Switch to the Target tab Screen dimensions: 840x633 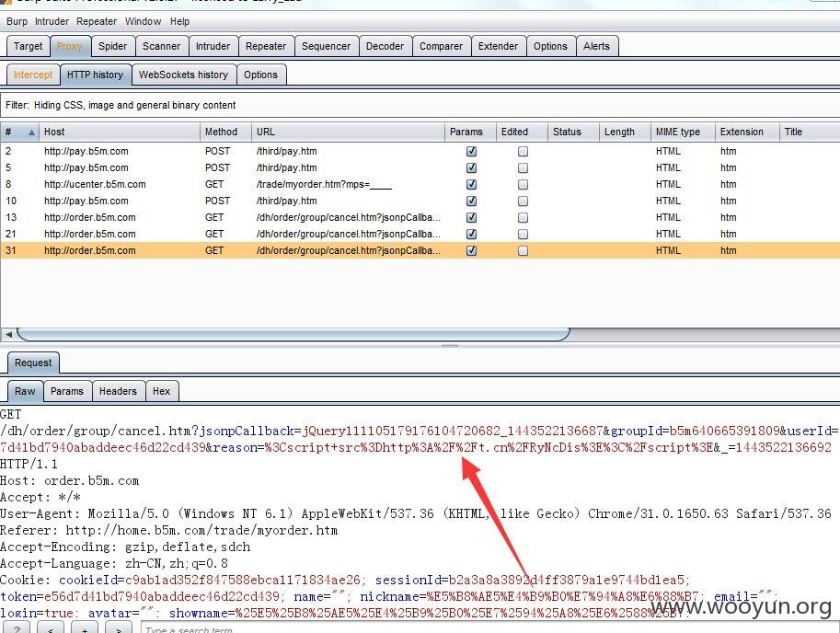coord(28,46)
